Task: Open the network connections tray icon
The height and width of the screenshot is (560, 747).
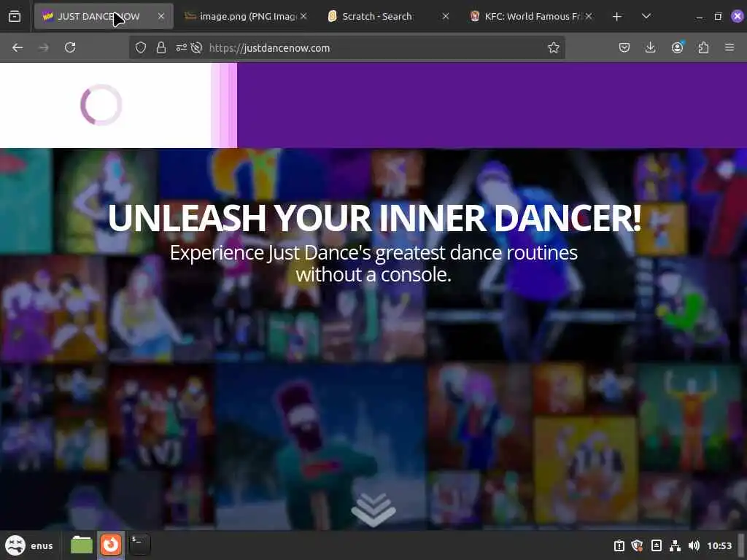Action: point(675,545)
